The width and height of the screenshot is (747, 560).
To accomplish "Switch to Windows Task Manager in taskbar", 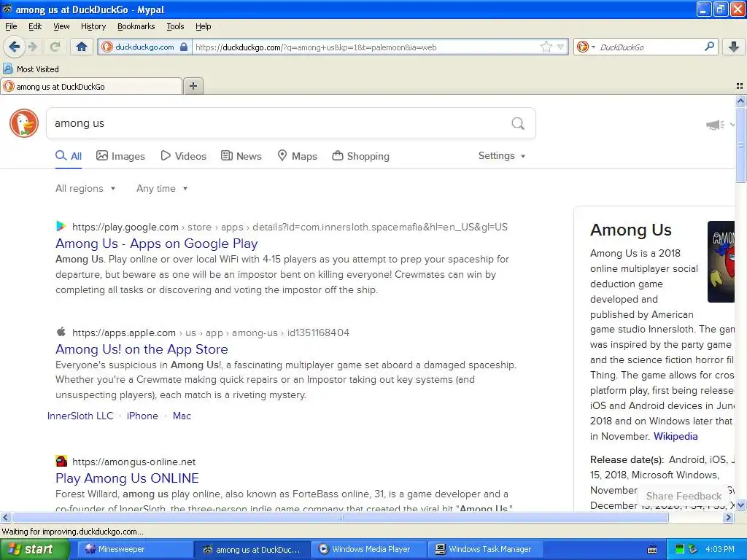I will point(487,549).
